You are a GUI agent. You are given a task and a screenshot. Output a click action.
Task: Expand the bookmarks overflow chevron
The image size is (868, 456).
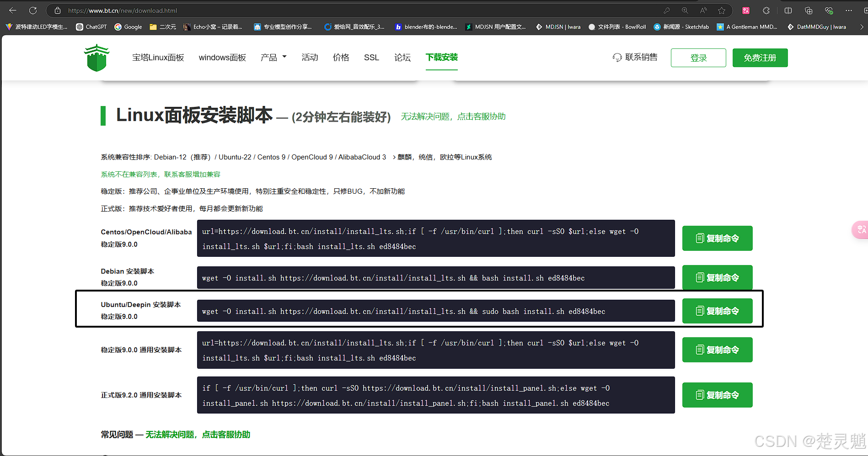pyautogui.click(x=862, y=27)
